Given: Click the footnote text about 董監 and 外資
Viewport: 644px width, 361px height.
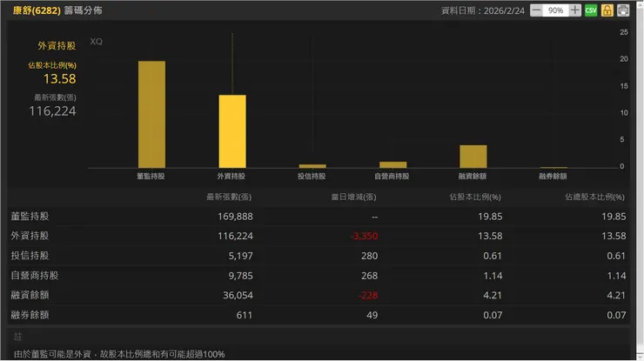Looking at the screenshot, I should click(119, 354).
